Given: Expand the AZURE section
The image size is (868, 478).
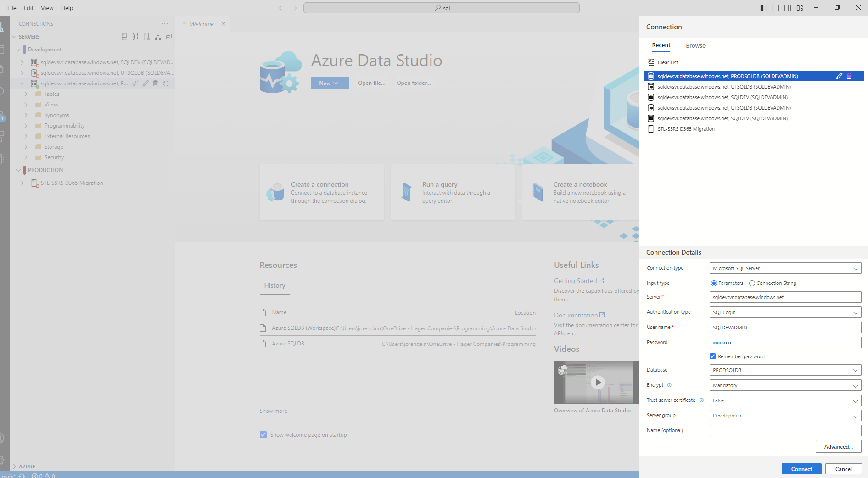Looking at the screenshot, I should [x=15, y=467].
